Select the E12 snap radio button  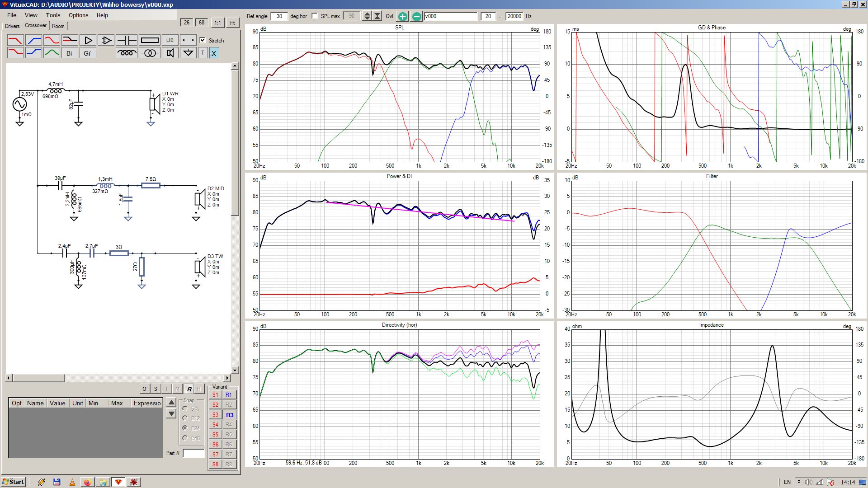(185, 418)
